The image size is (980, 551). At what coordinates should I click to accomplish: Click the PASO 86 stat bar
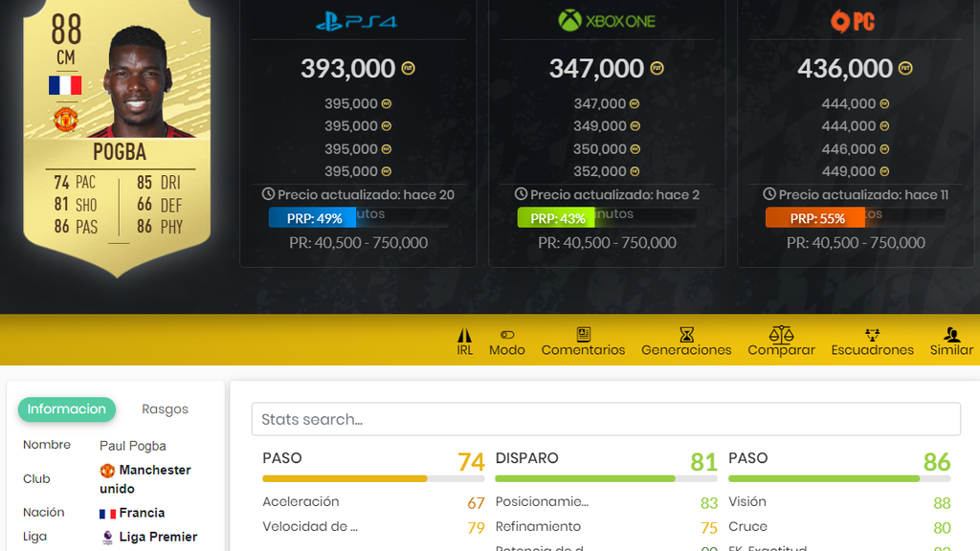[x=839, y=478]
